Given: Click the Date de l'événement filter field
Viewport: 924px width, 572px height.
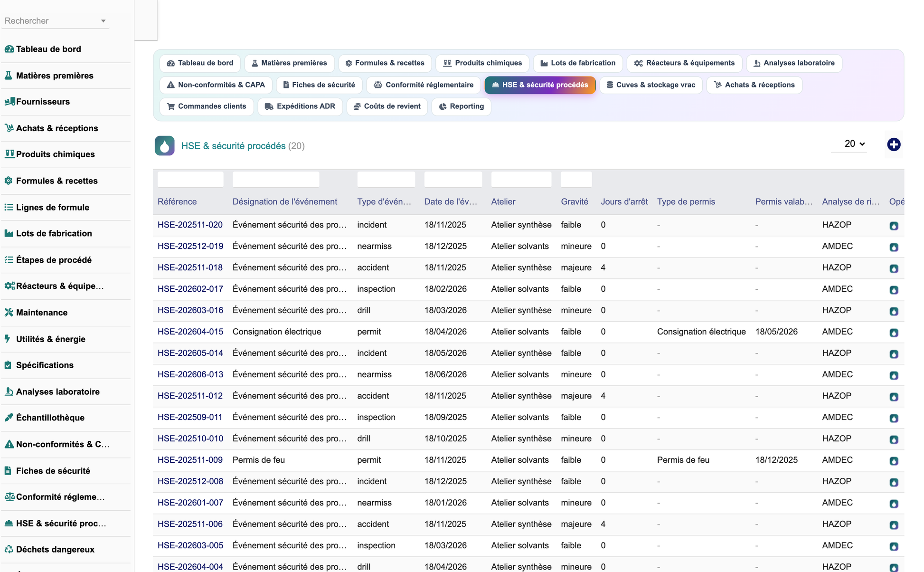Looking at the screenshot, I should 453,179.
